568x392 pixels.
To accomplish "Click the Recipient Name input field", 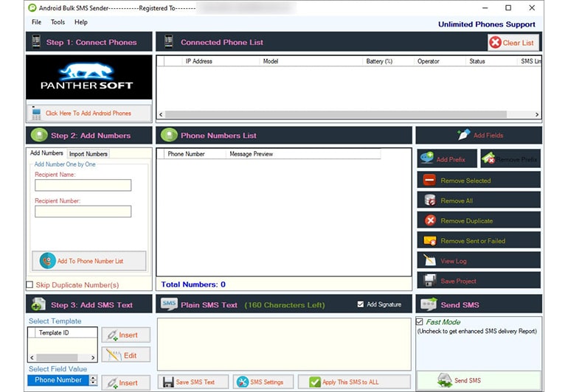I will tap(83, 186).
